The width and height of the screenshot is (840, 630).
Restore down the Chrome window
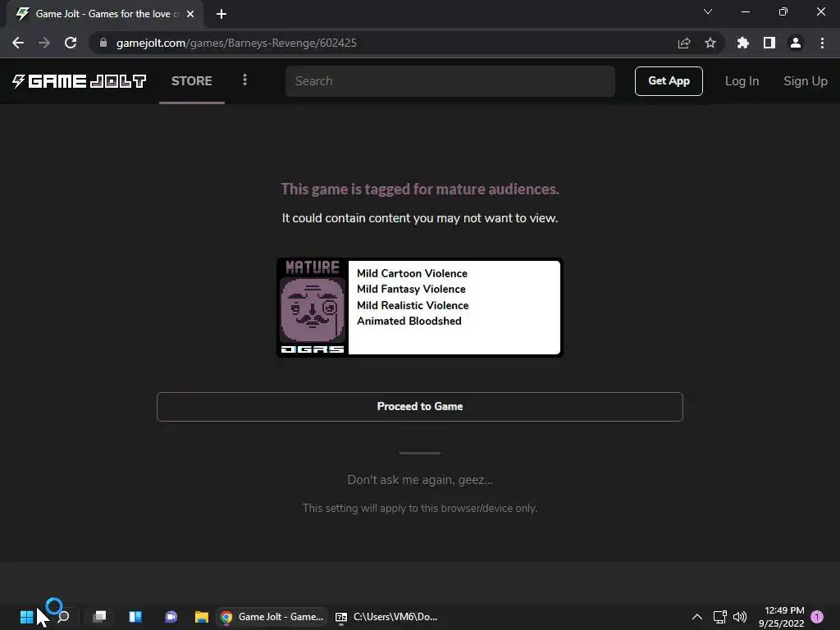(783, 11)
